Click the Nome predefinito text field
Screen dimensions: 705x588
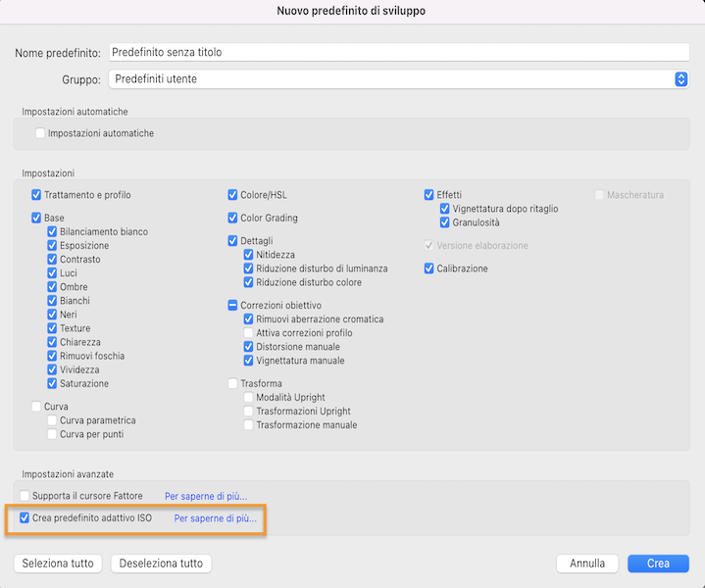coord(397,52)
